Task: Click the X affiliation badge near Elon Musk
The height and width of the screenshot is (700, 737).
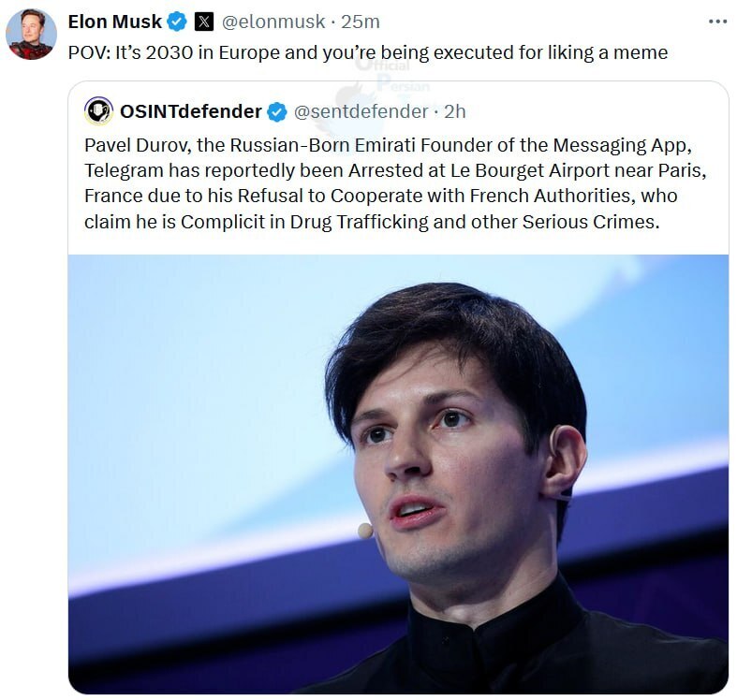Action: pos(204,22)
